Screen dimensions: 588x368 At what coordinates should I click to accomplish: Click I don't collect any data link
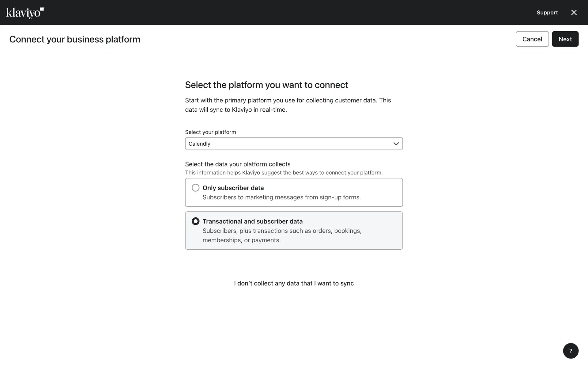click(x=294, y=283)
